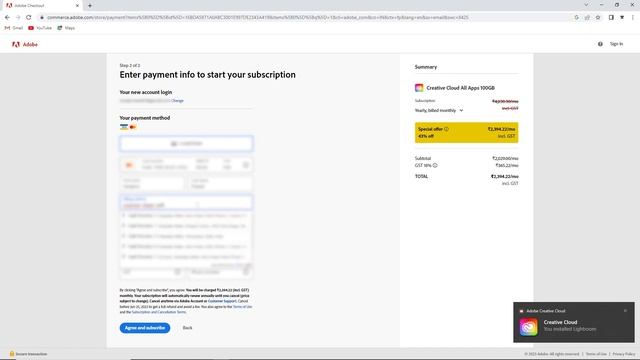Click the browser forward arrow
Screen dimensions: 640x360
pos(18,18)
